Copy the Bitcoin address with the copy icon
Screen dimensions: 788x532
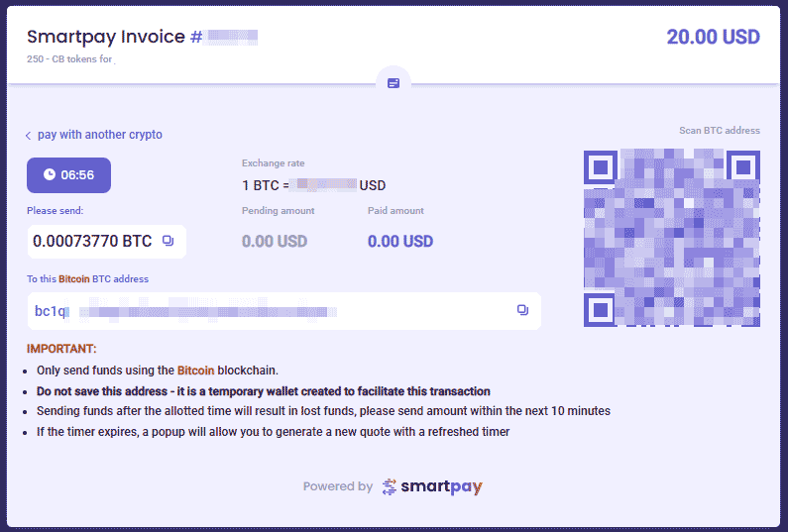point(522,310)
